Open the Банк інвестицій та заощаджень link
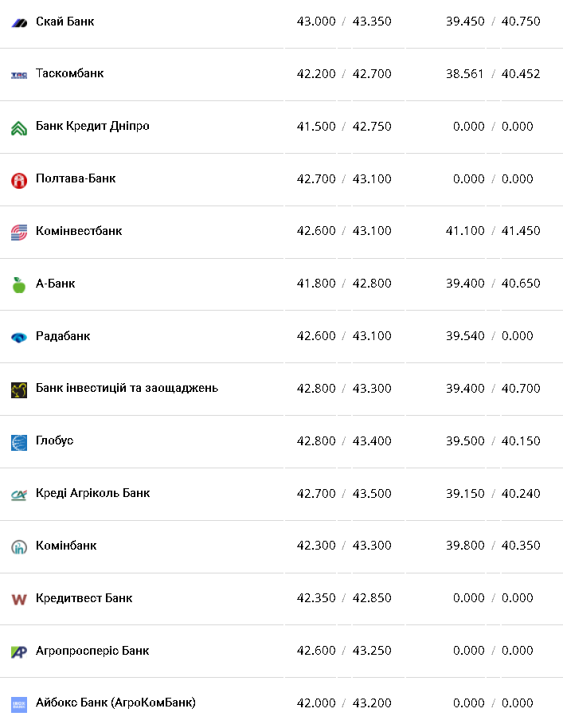Image resolution: width=563 pixels, height=728 pixels. click(127, 388)
